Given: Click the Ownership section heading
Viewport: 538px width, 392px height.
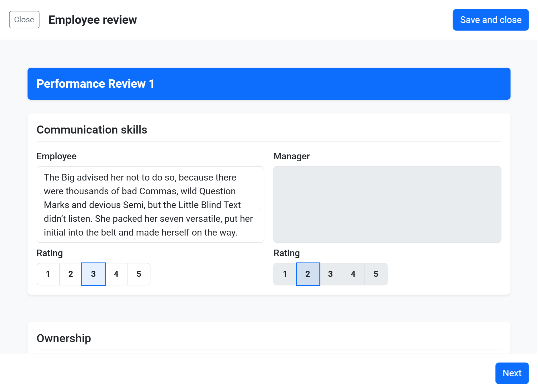Looking at the screenshot, I should tap(64, 338).
